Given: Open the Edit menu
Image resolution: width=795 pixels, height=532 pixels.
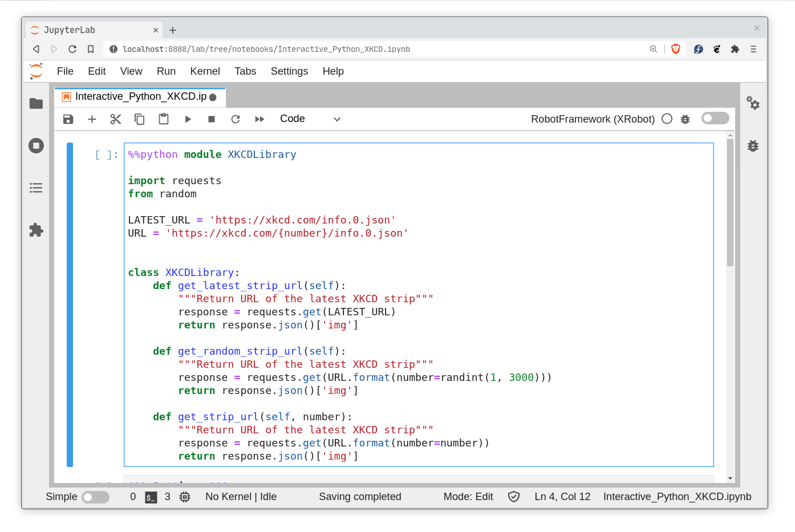Looking at the screenshot, I should (x=97, y=71).
